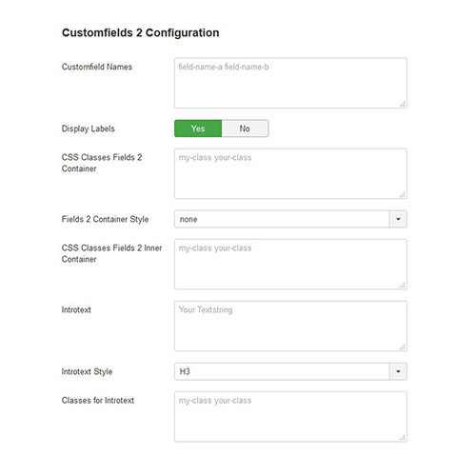Select Yes for Display Labels
Image resolution: width=476 pixels, height=476 pixels.
[198, 129]
